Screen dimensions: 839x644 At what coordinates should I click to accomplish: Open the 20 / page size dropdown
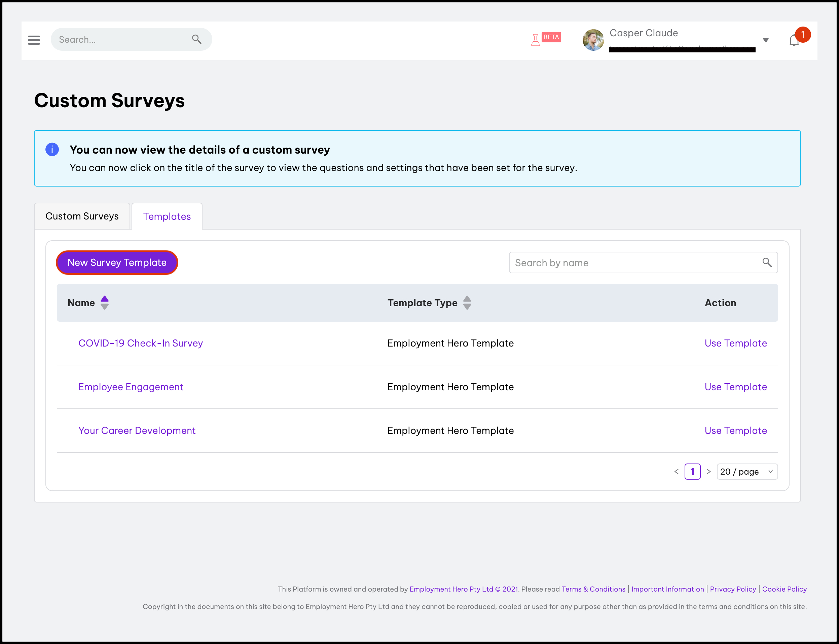pyautogui.click(x=747, y=472)
